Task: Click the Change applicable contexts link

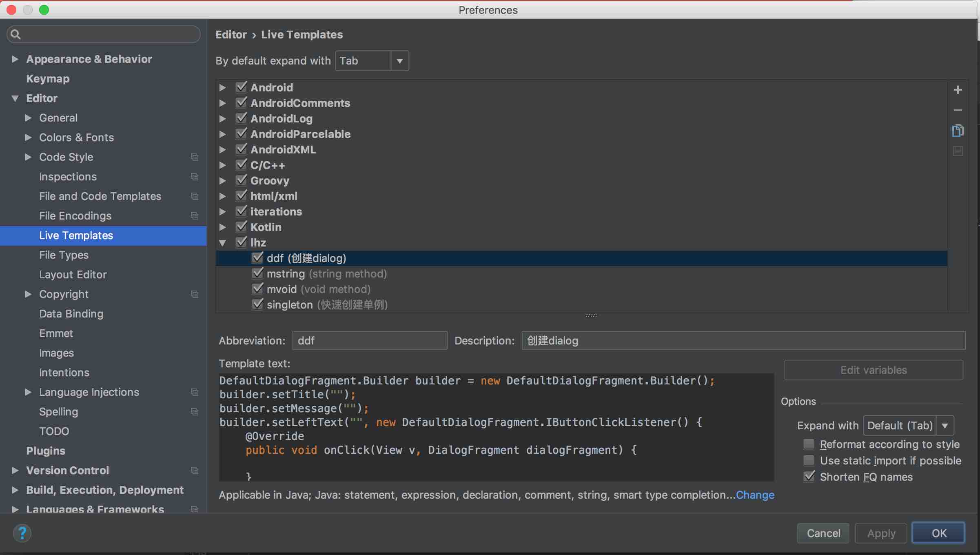Action: point(755,495)
